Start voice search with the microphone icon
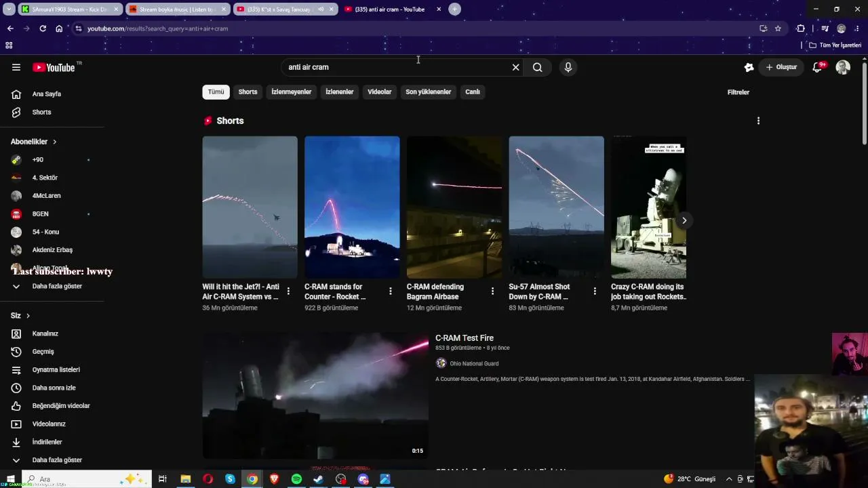Viewport: 868px width, 488px height. tap(568, 67)
